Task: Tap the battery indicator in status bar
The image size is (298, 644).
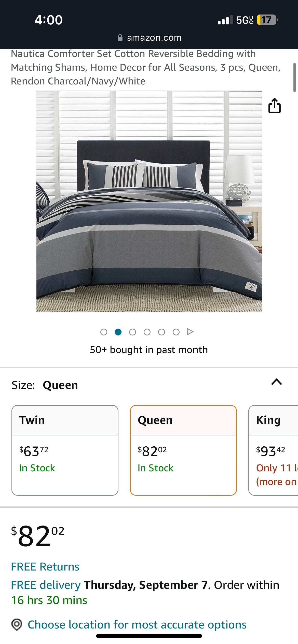Action: 267,20
